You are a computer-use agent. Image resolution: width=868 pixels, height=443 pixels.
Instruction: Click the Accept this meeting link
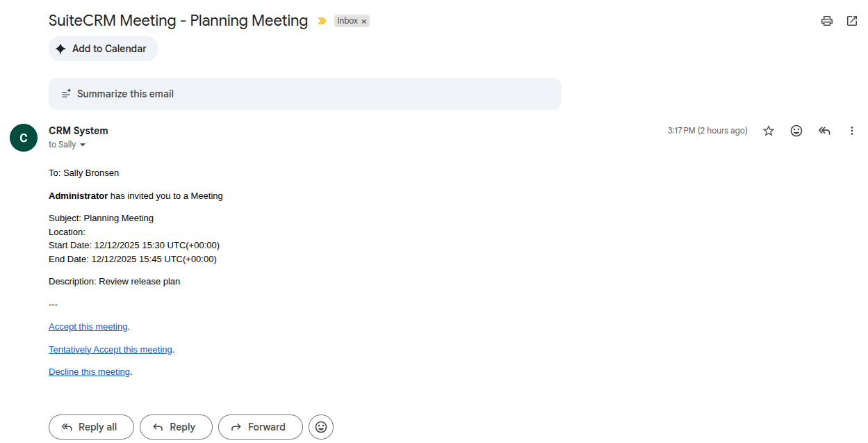88,326
